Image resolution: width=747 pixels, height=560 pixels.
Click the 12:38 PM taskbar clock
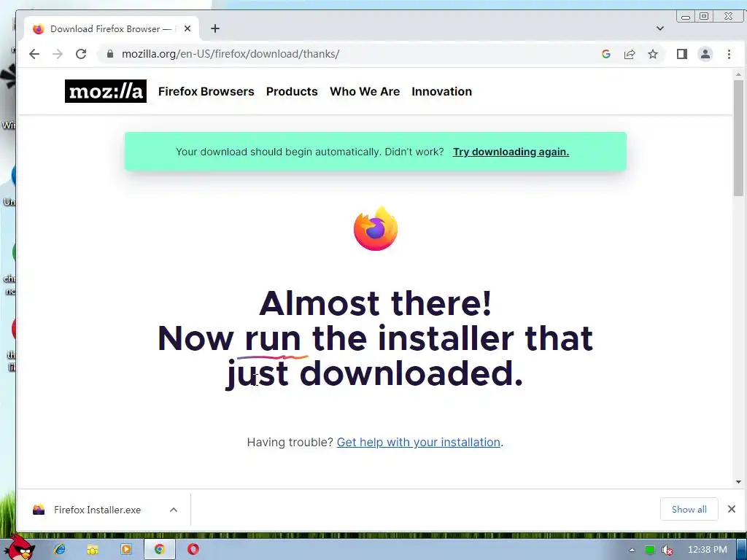708,550
